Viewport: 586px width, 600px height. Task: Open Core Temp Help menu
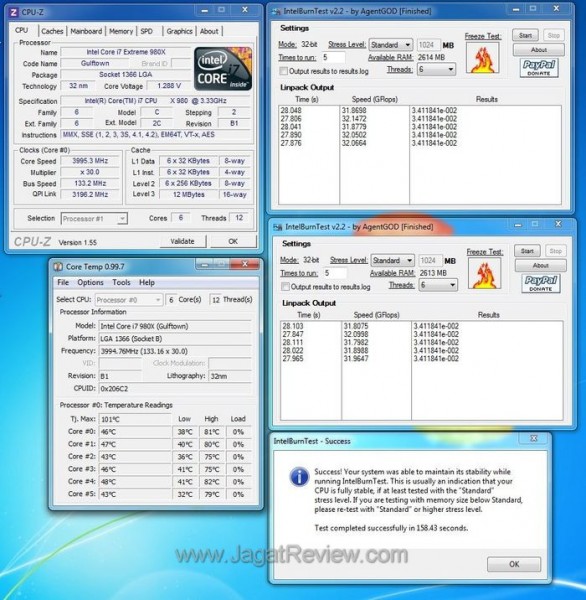coord(147,282)
